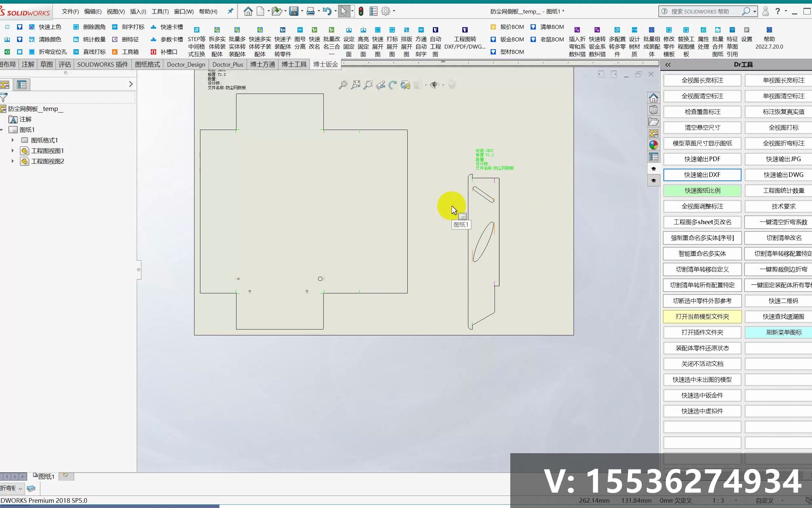Screen dimensions: 812x508
Task: Save the drawing with the Save icon
Action: point(294,11)
